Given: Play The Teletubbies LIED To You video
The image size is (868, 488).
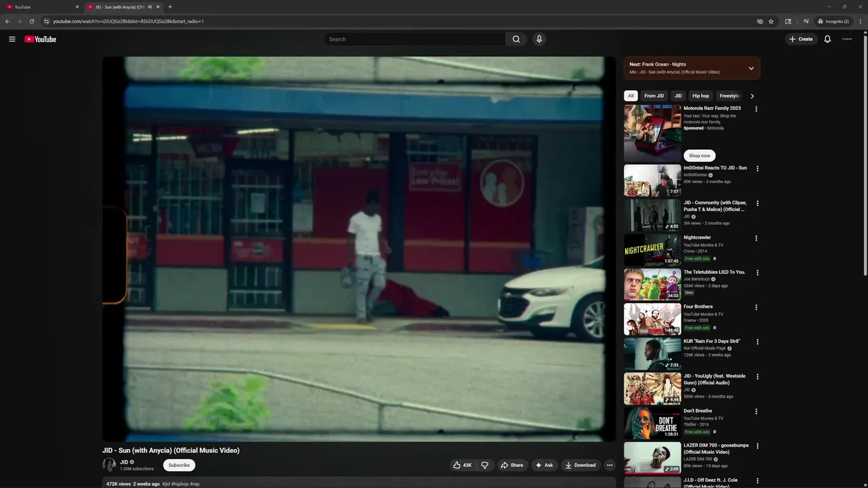Looking at the screenshot, I should coord(652,285).
